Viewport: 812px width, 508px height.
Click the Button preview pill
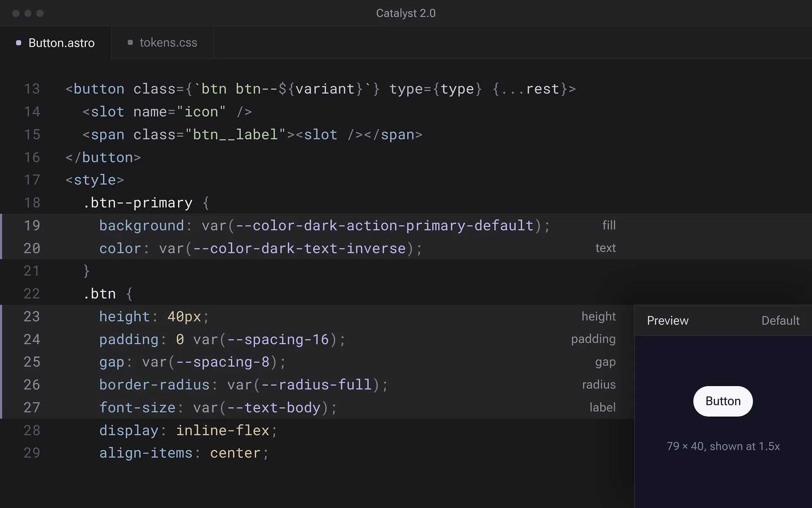click(x=723, y=401)
